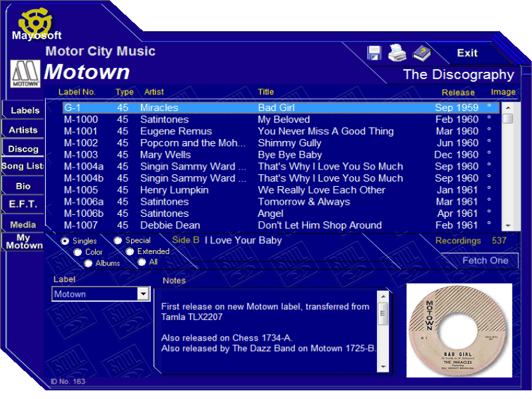Click the discography list scroll down arrow
This screenshot has width=532, height=399.
coord(508,225)
